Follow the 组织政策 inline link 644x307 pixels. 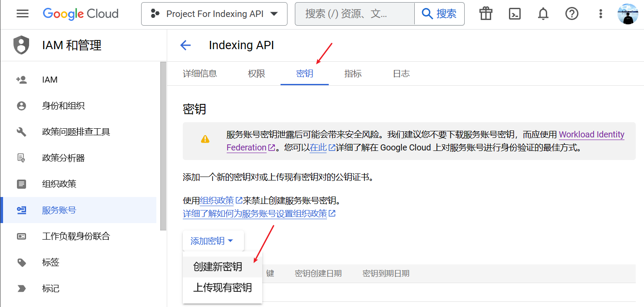pos(217,200)
